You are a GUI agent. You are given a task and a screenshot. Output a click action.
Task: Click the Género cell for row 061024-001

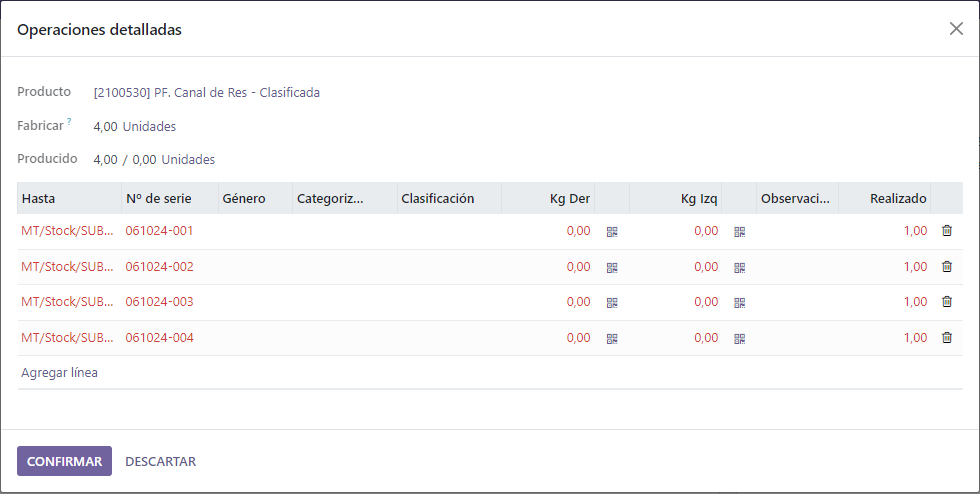click(256, 231)
